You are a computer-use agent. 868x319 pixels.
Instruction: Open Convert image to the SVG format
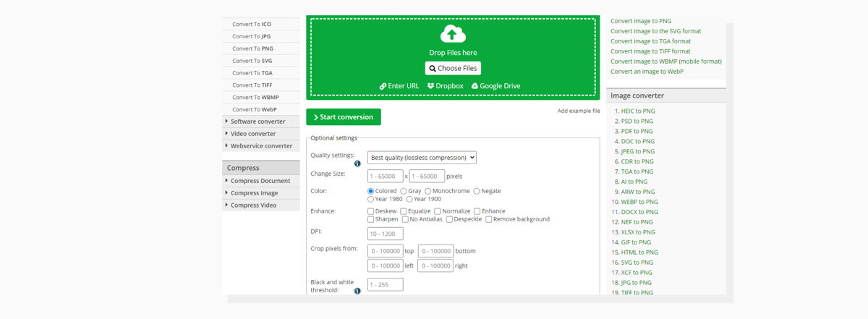[656, 31]
